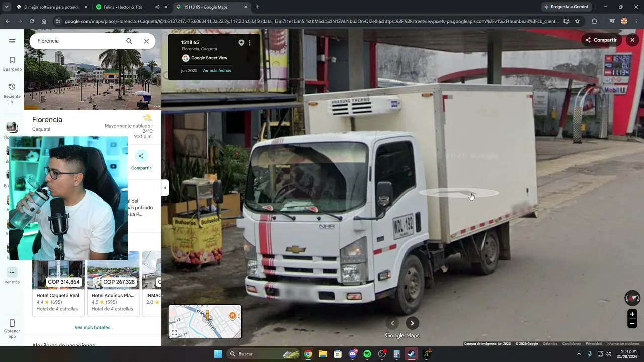Open the Chrome three-dot menu
Screen dimensions: 644x362
[636, 21]
